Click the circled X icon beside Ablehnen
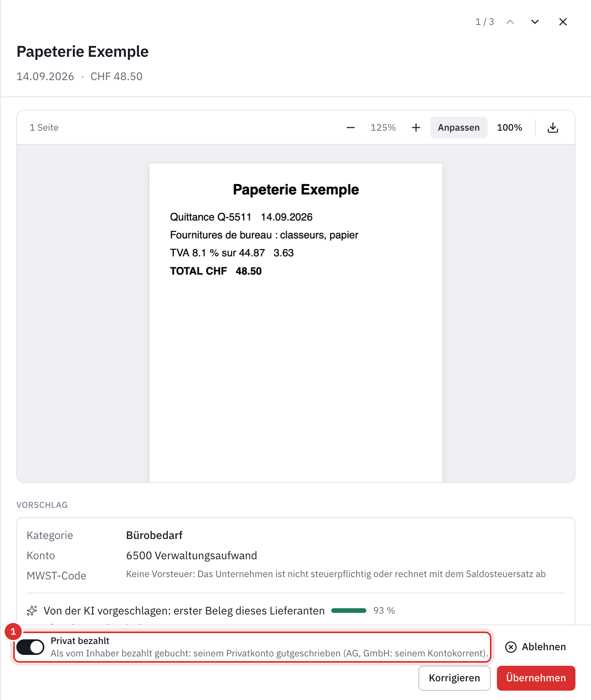Screen dimensions: 591x700 point(511,647)
